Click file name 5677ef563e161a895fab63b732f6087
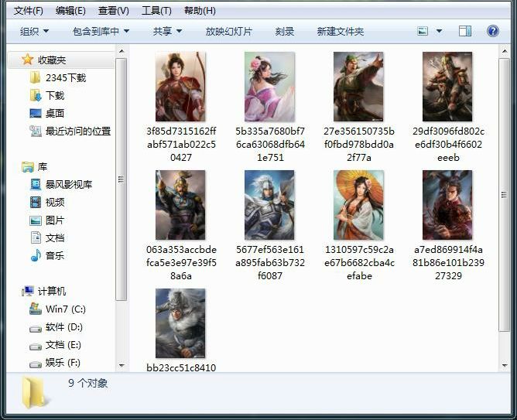 270,262
